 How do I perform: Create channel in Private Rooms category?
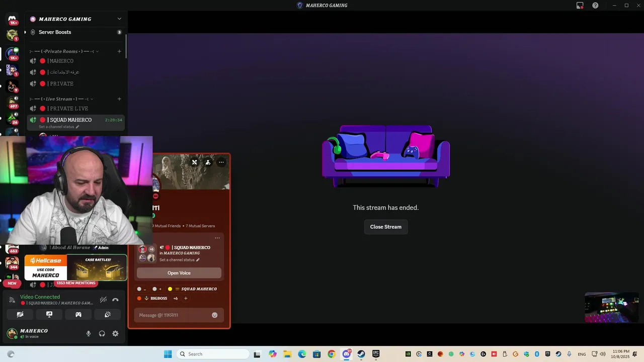[119, 51]
